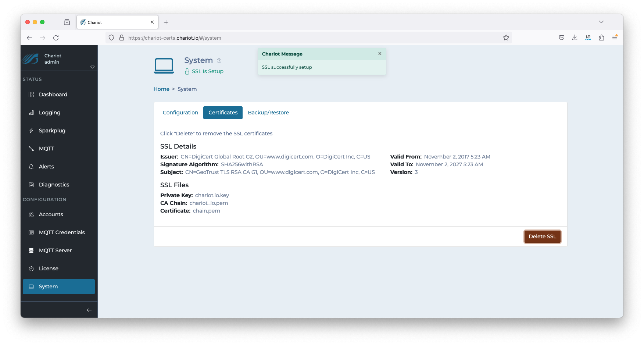Viewport: 644px width, 345px height.
Task: Click the Accounts people icon
Action: click(31, 214)
